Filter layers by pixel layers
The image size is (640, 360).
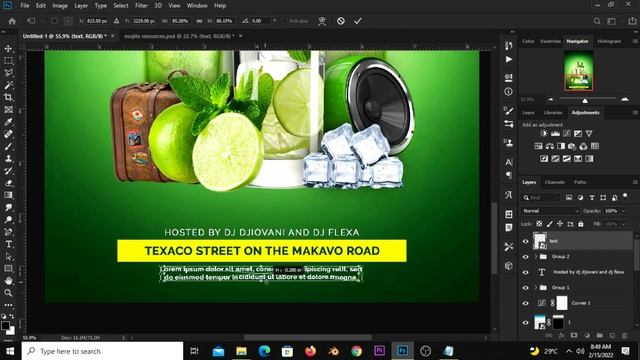tap(569, 198)
